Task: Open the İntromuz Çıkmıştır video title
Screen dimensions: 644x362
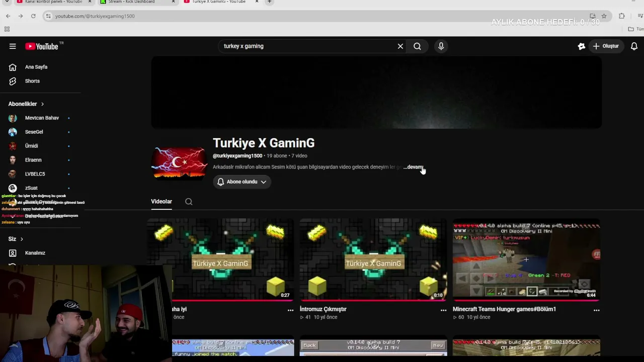Action: point(323,309)
